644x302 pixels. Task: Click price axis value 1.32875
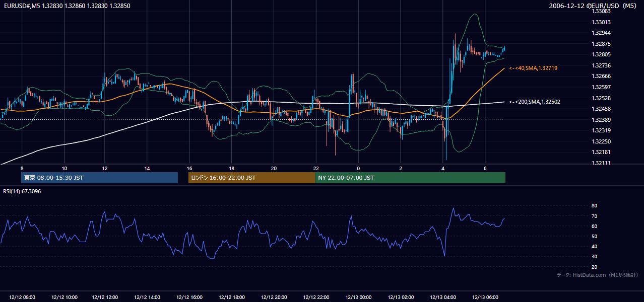point(601,44)
